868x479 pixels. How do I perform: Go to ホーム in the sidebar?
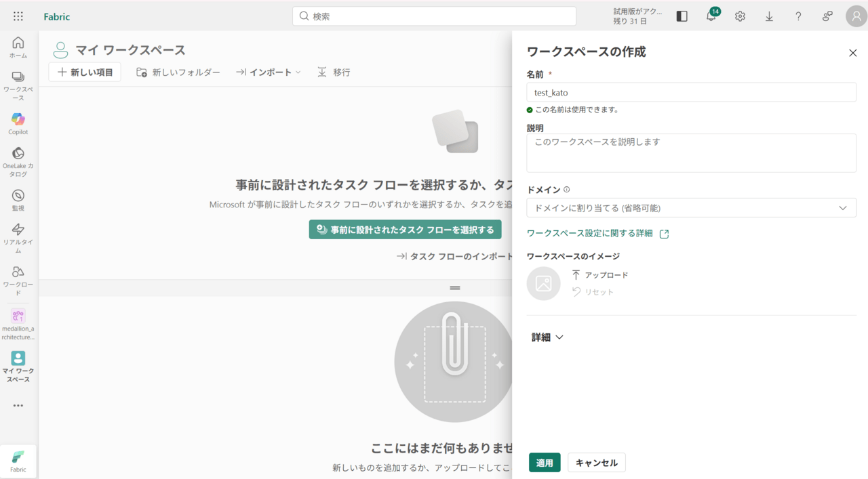click(x=18, y=47)
